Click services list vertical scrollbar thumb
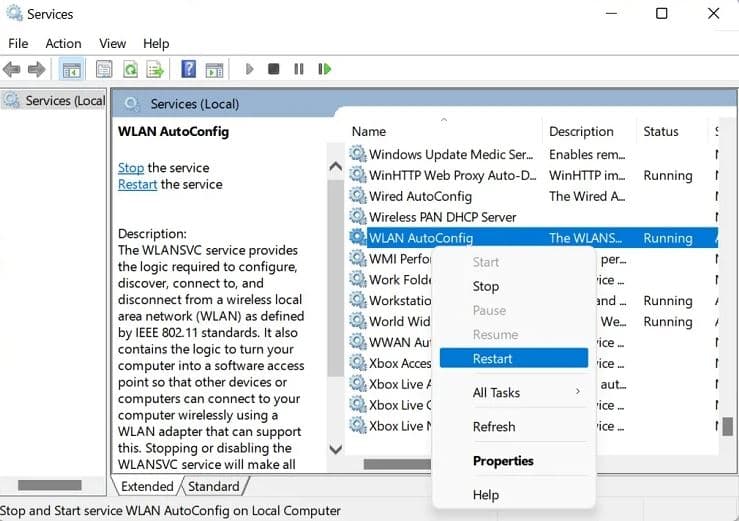Image resolution: width=739 pixels, height=521 pixels. (728, 427)
